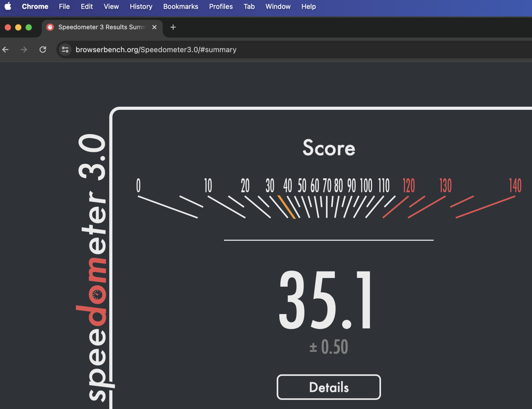This screenshot has height=409, width=532.
Task: Close the Speedometer 3 Results tab
Action: click(154, 27)
